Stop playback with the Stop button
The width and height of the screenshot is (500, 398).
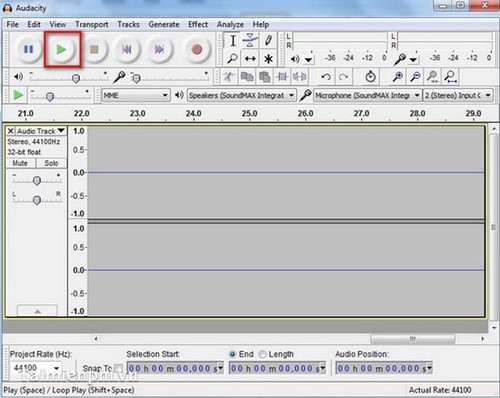[94, 50]
